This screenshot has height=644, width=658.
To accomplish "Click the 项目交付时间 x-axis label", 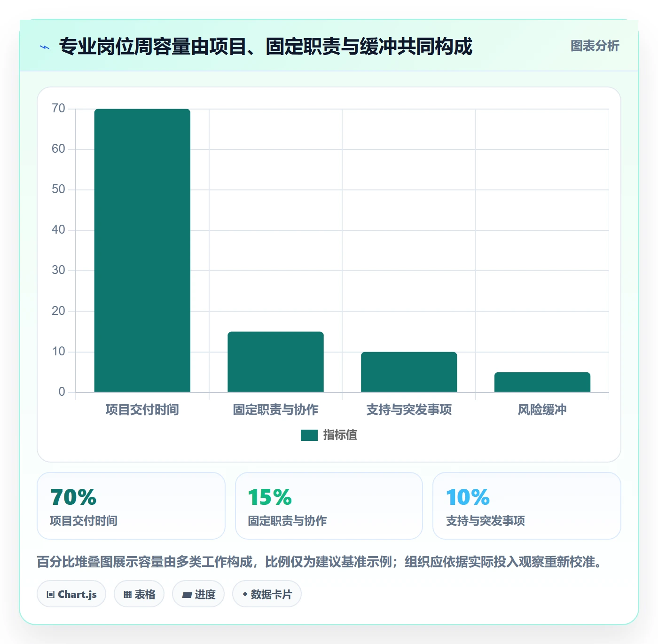I will [142, 410].
